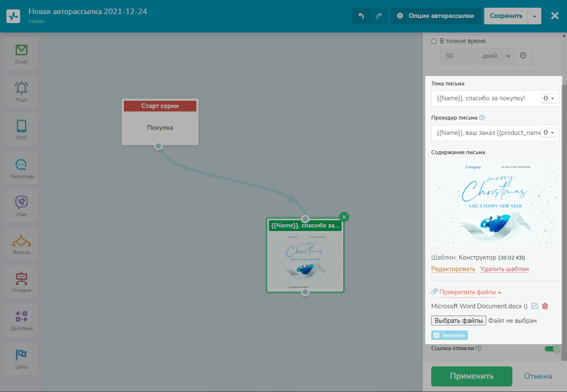Show help for Ссылка отписки
This screenshot has height=392, width=567.
tap(479, 348)
